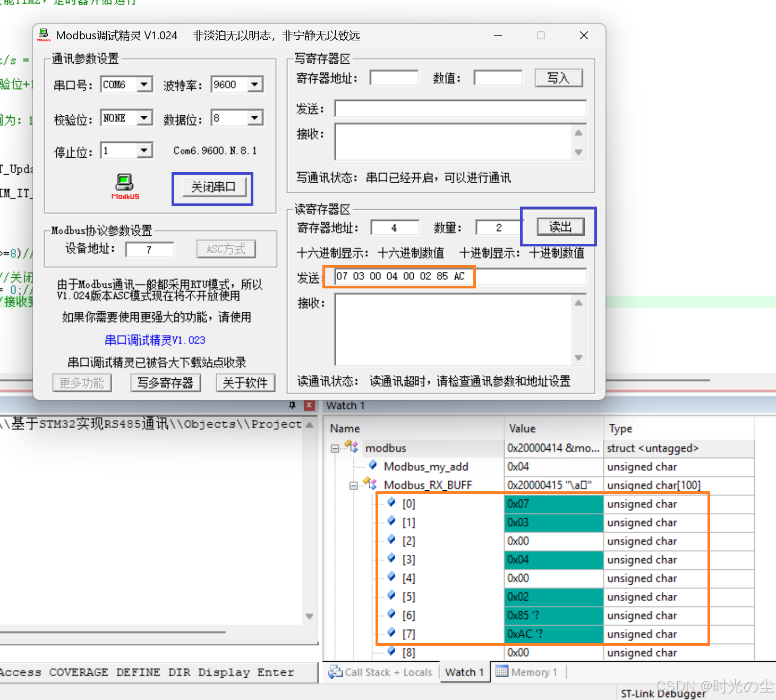Click the diamond icon for element [4]

point(391,577)
